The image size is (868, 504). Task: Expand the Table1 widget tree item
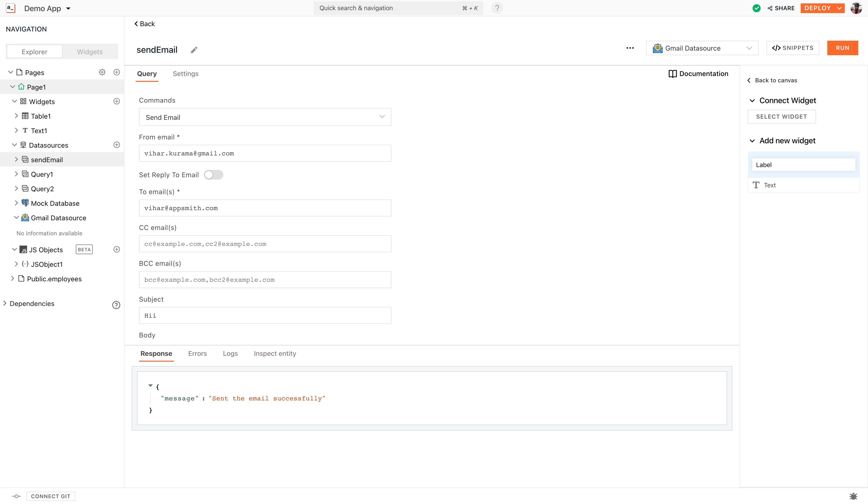(x=16, y=116)
